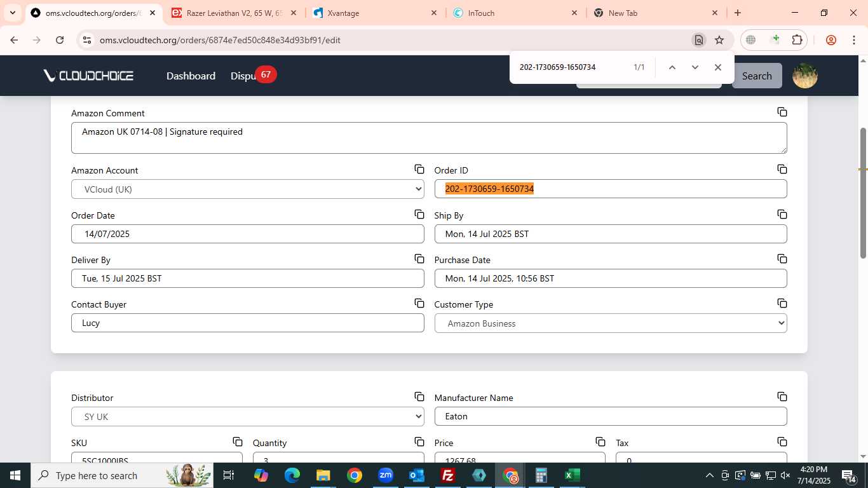This screenshot has width=868, height=488.
Task: Copy the Order Date value
Action: click(x=419, y=214)
